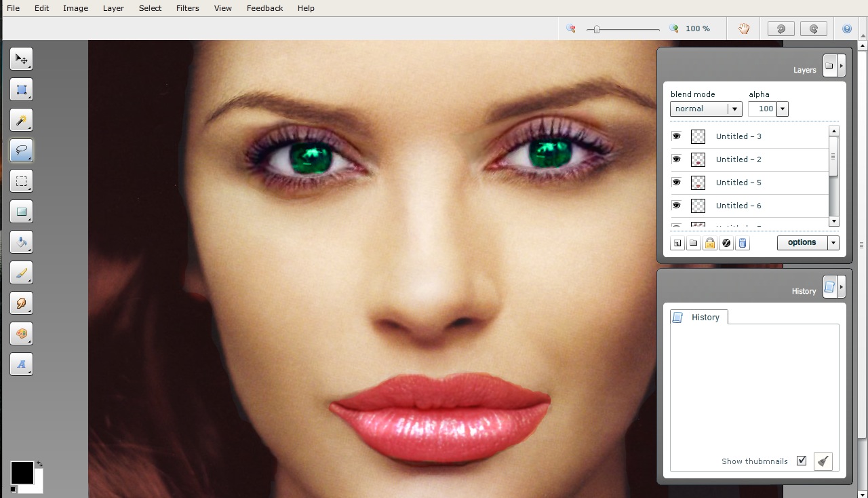Image resolution: width=868 pixels, height=498 pixels.
Task: Open the Filters menu
Action: point(187,8)
